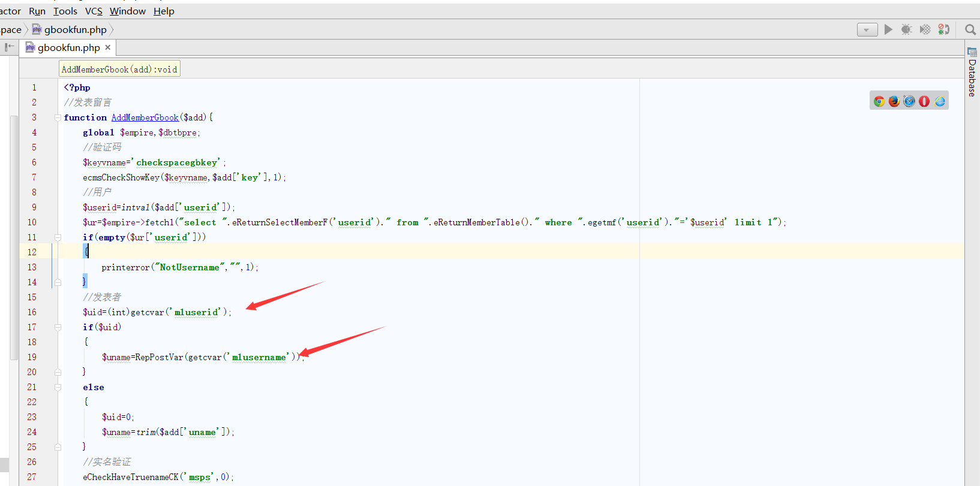Run with coverage icon in toolbar
This screenshot has height=486, width=980.
pyautogui.click(x=925, y=29)
